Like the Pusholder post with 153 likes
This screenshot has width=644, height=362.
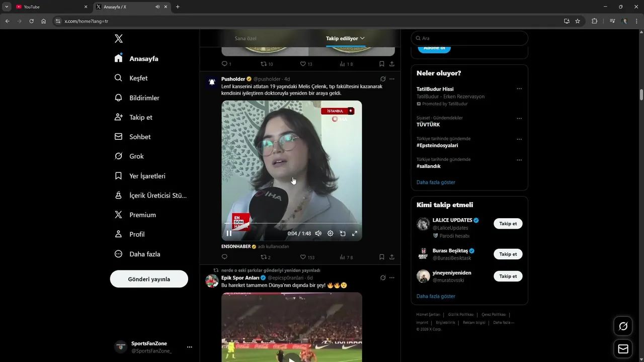[307, 257]
